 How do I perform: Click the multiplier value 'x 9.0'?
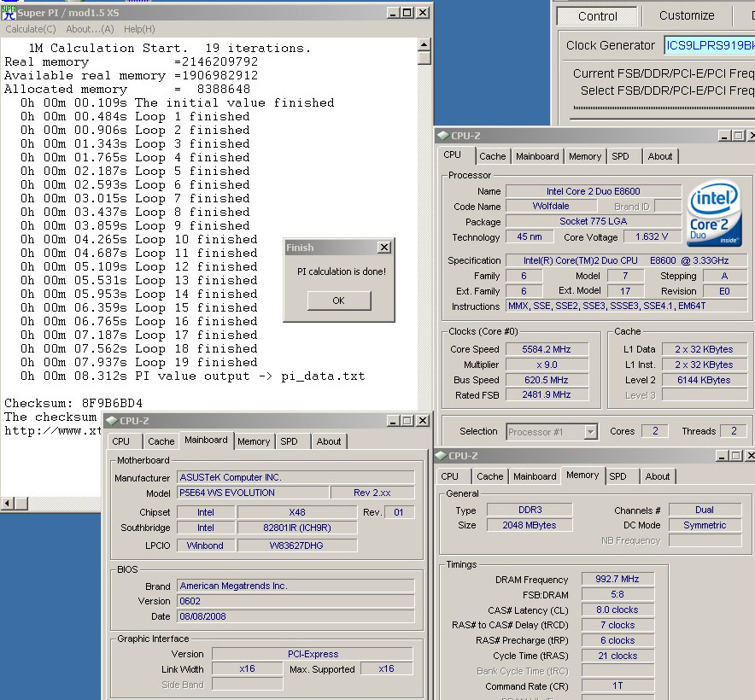(x=547, y=365)
